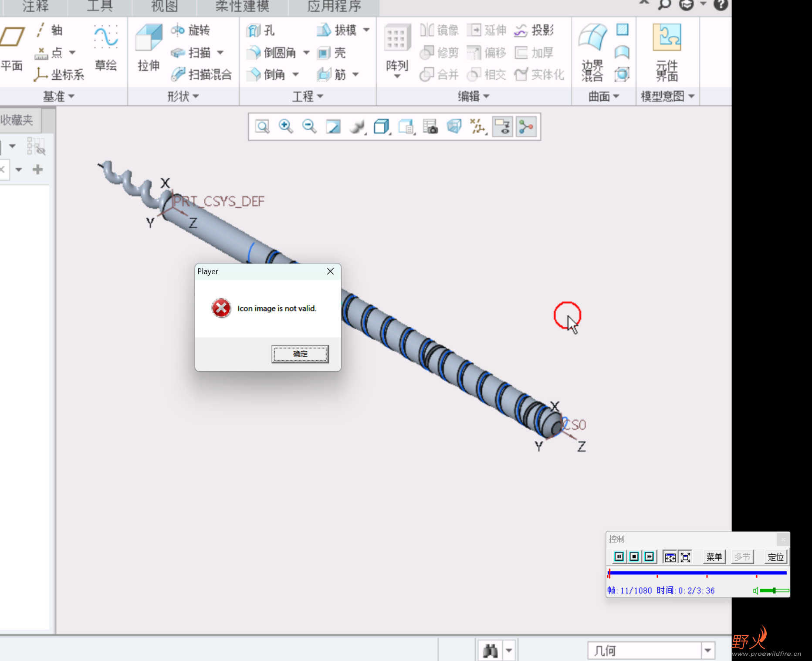Expand the 几何 selection filter dropdown
This screenshot has height=661, width=812.
(x=708, y=651)
